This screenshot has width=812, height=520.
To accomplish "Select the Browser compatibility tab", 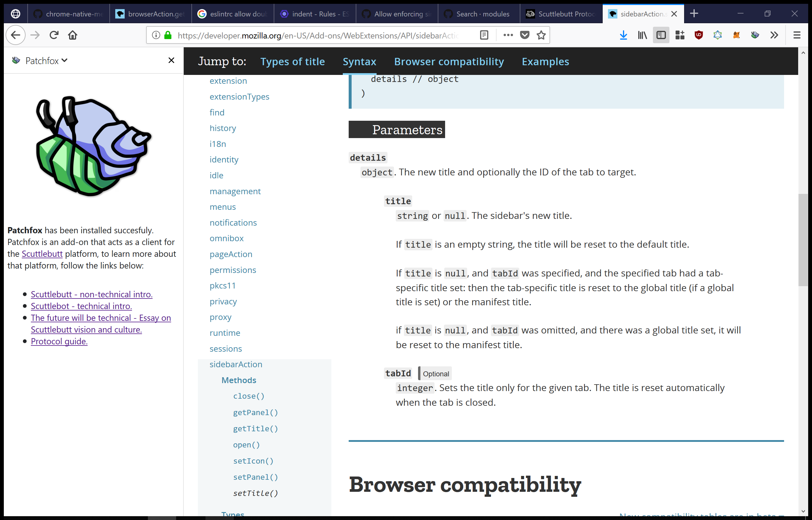I will pyautogui.click(x=449, y=61).
